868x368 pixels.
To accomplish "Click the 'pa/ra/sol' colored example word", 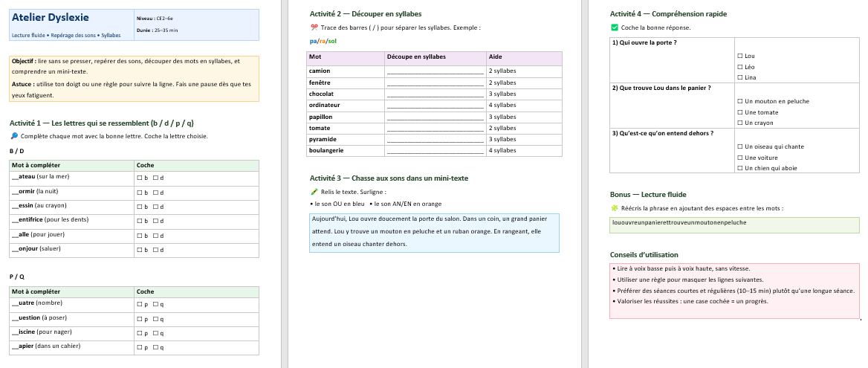I will [323, 41].
